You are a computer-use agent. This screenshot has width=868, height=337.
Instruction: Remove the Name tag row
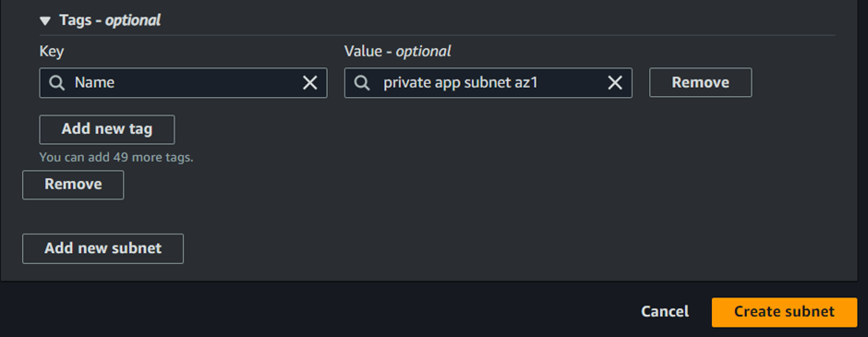tap(700, 82)
